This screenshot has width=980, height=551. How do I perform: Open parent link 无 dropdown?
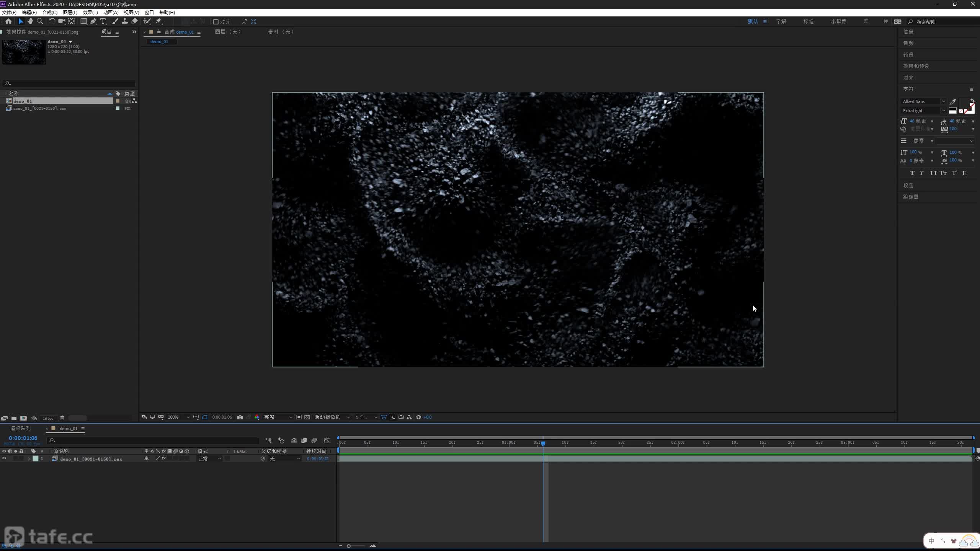(285, 458)
